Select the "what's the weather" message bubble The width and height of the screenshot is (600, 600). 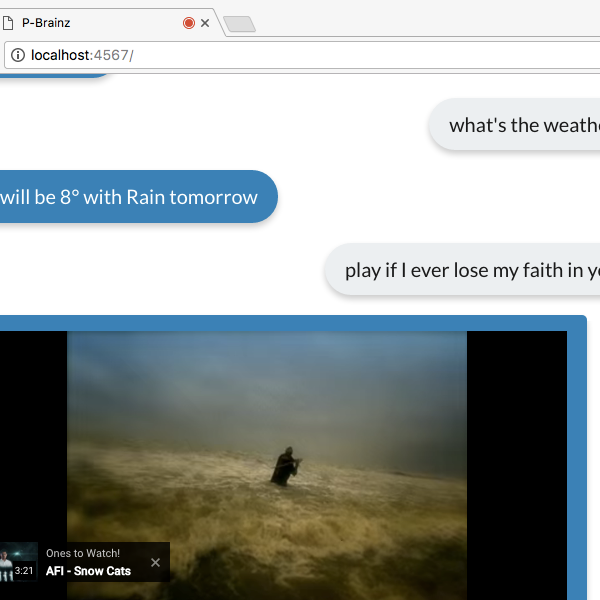tap(520, 125)
